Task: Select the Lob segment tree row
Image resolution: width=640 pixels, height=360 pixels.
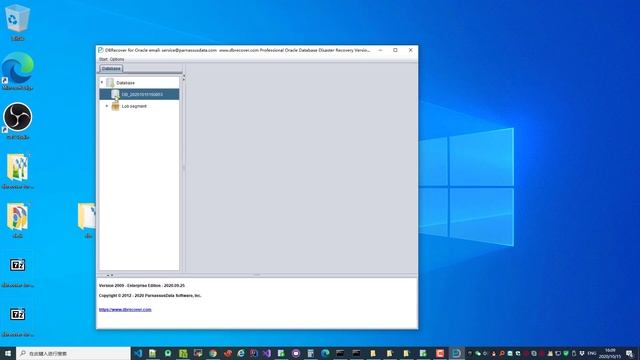Action: point(139,106)
